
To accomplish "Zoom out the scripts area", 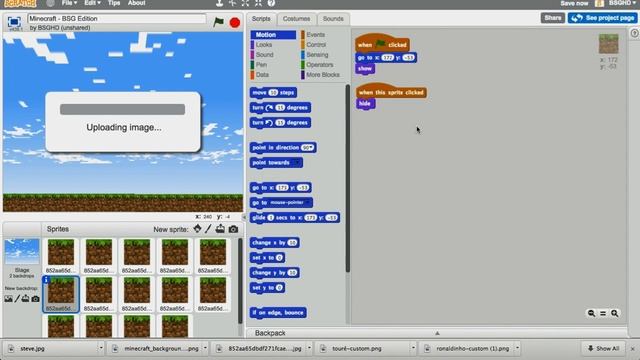I will pyautogui.click(x=591, y=313).
